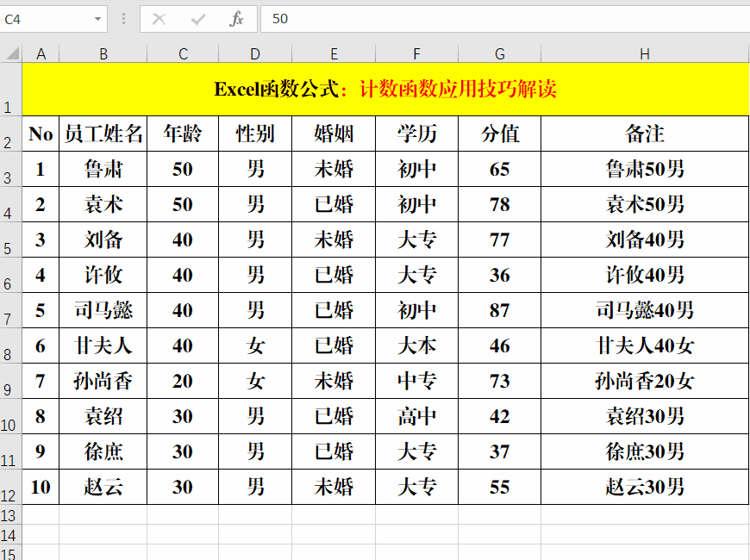Click the age cell '20' for 孙尚香

pyautogui.click(x=183, y=381)
